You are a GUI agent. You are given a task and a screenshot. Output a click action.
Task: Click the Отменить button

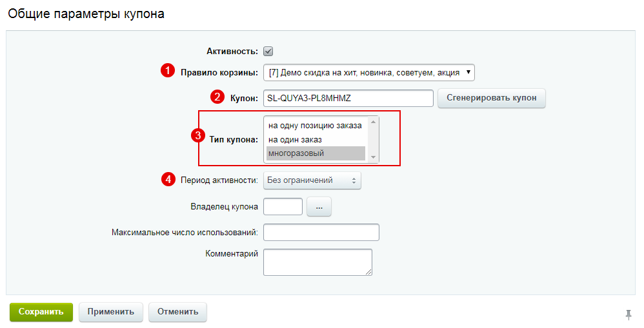click(x=178, y=312)
